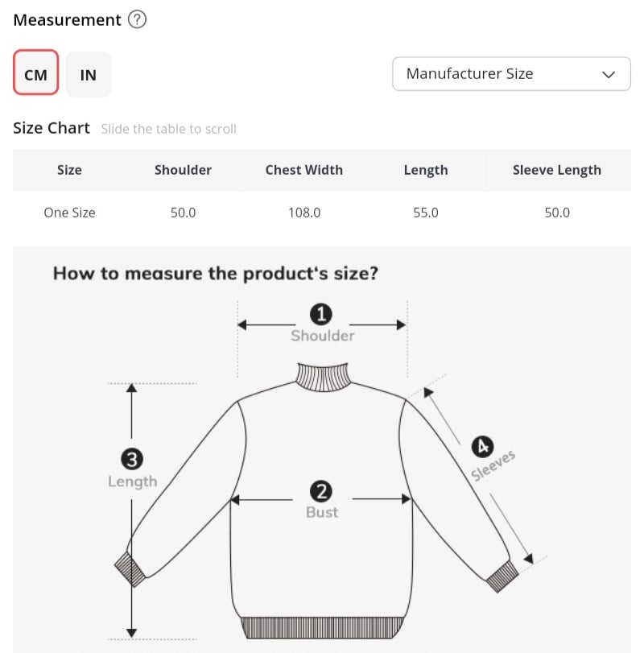Click the number 1 Shoulder marker
The image size is (644, 653).
(x=322, y=314)
